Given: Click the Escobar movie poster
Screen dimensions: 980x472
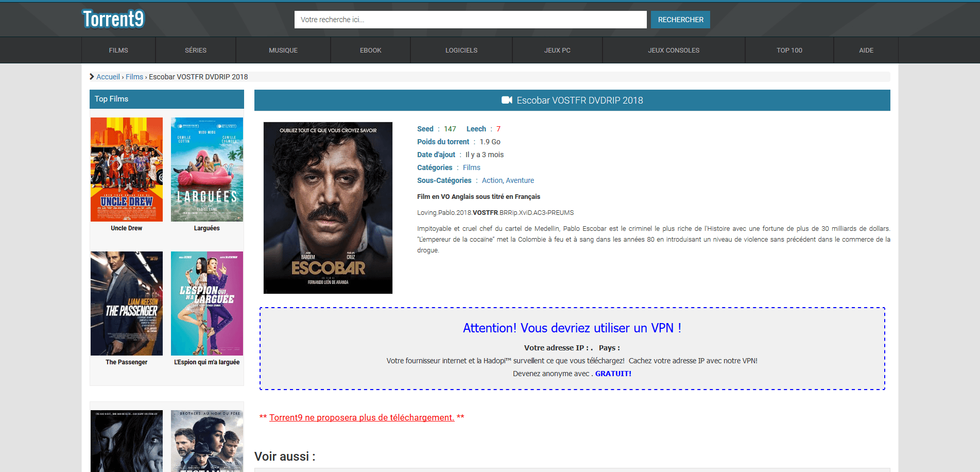Looking at the screenshot, I should (328, 208).
